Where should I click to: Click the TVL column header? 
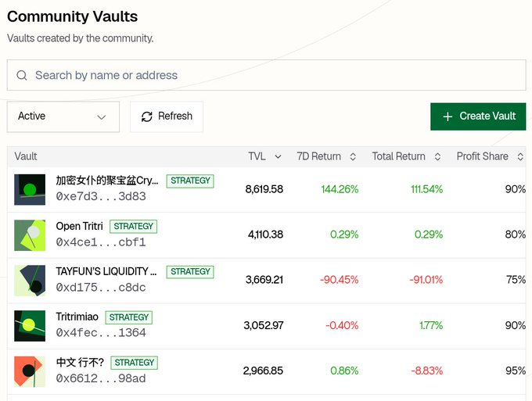pyautogui.click(x=257, y=156)
